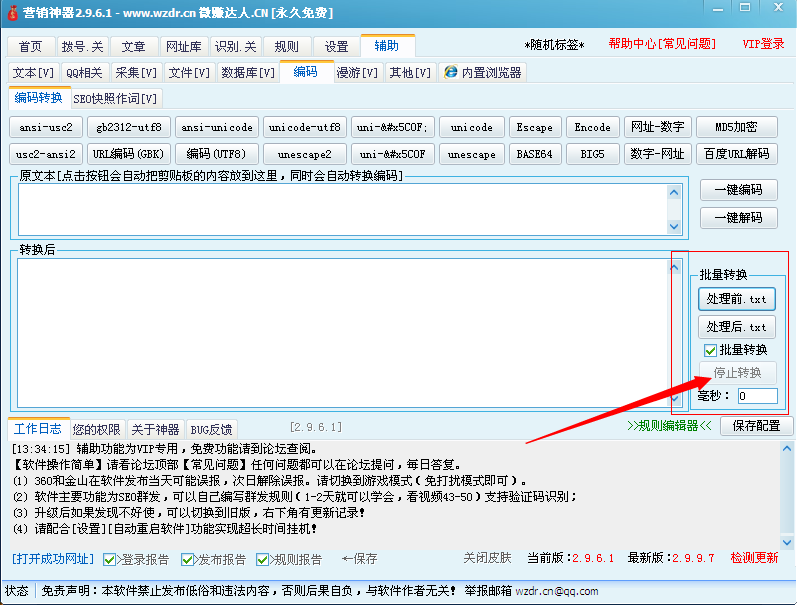Image resolution: width=797 pixels, height=605 pixels.
Task: Click the 网址-数字 button
Action: point(657,127)
